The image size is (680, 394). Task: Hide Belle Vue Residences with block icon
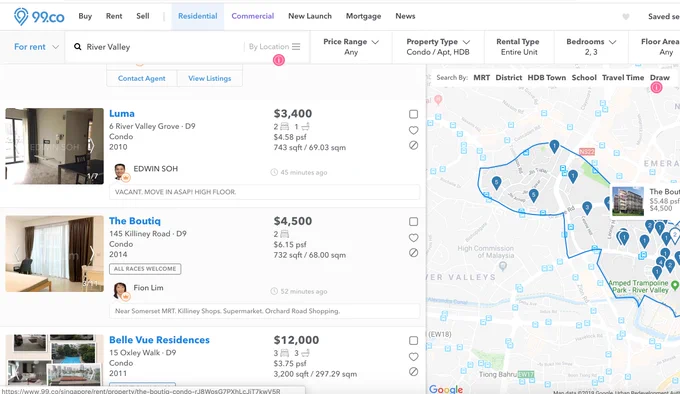[414, 371]
